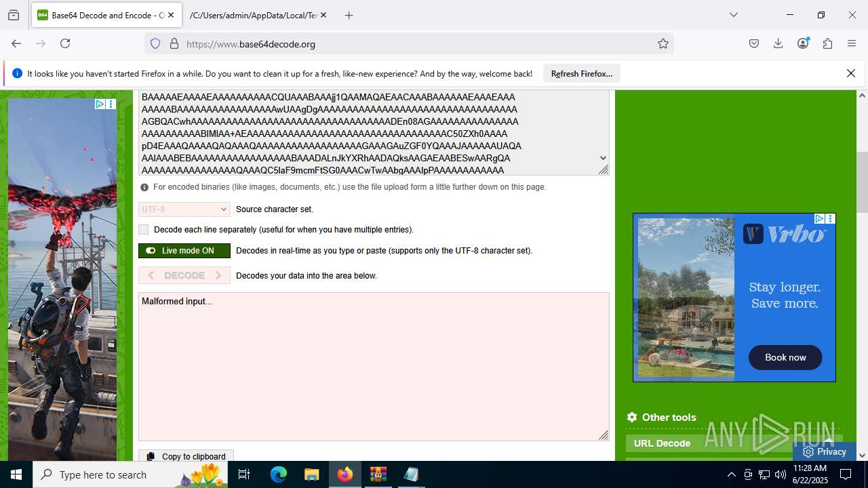Viewport: 868px width, 488px height.
Task: Click the Firefox back arrow
Action: tap(16, 43)
